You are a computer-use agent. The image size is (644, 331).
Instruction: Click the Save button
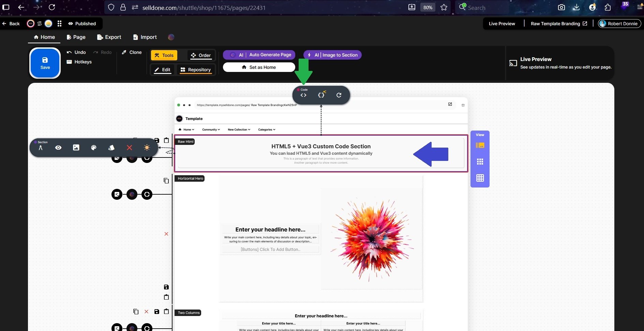pos(45,63)
